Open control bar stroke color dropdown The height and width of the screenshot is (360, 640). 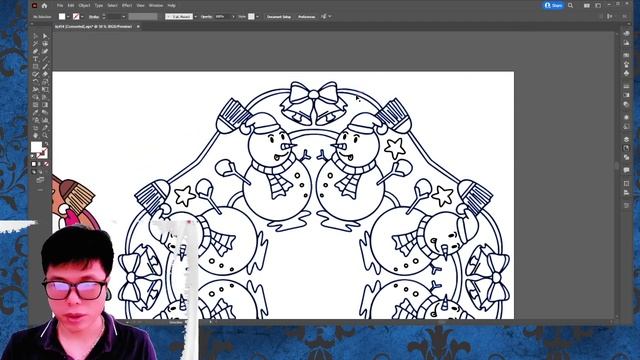[x=82, y=17]
